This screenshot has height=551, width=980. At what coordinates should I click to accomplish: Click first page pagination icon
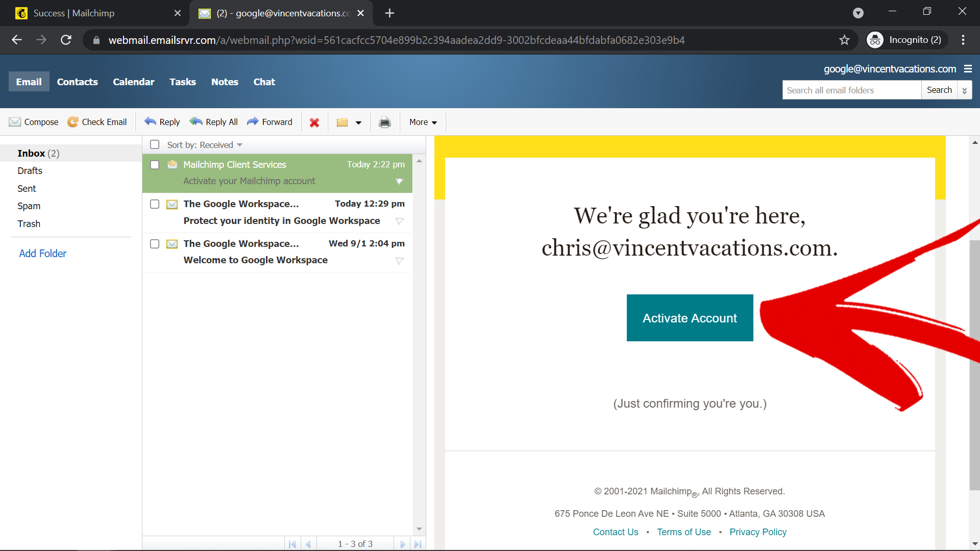292,544
